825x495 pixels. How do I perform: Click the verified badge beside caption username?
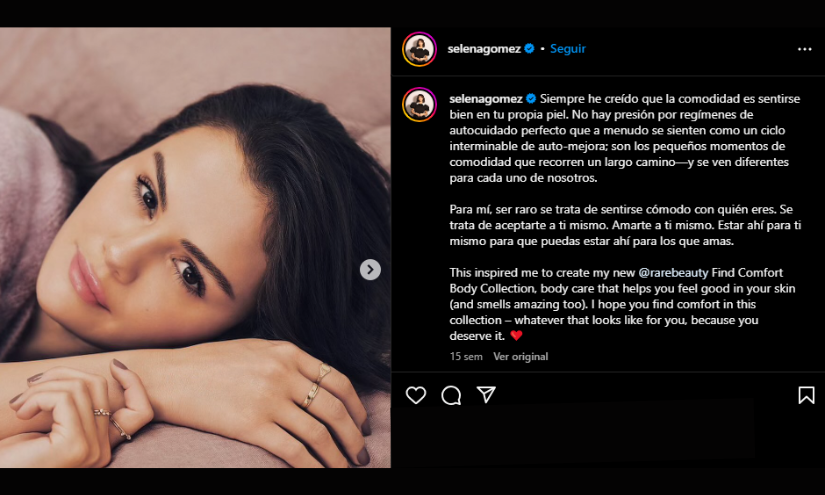529,99
